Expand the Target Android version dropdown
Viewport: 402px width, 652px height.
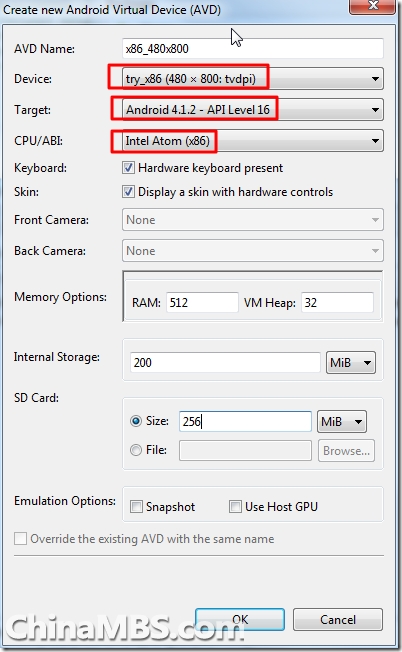click(253, 110)
